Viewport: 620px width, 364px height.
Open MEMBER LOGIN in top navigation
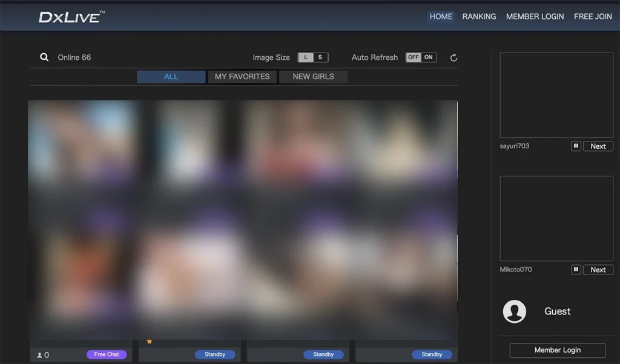[x=535, y=16]
